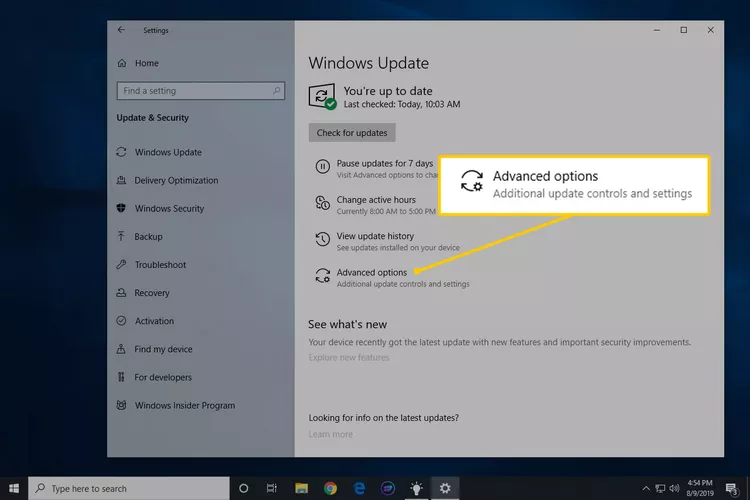Viewport: 750px width, 500px height.
Task: Click the Home icon in Settings sidebar
Action: 122,63
